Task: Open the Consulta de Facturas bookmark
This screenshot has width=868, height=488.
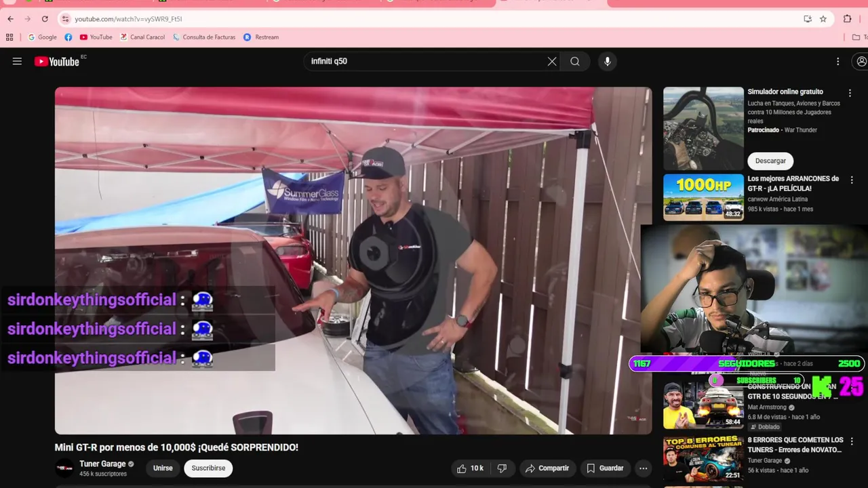Action: (204, 37)
